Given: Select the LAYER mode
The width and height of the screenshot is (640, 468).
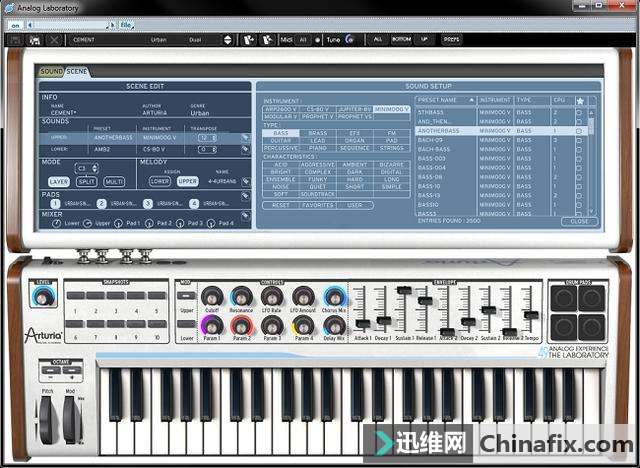Looking at the screenshot, I should [x=59, y=182].
